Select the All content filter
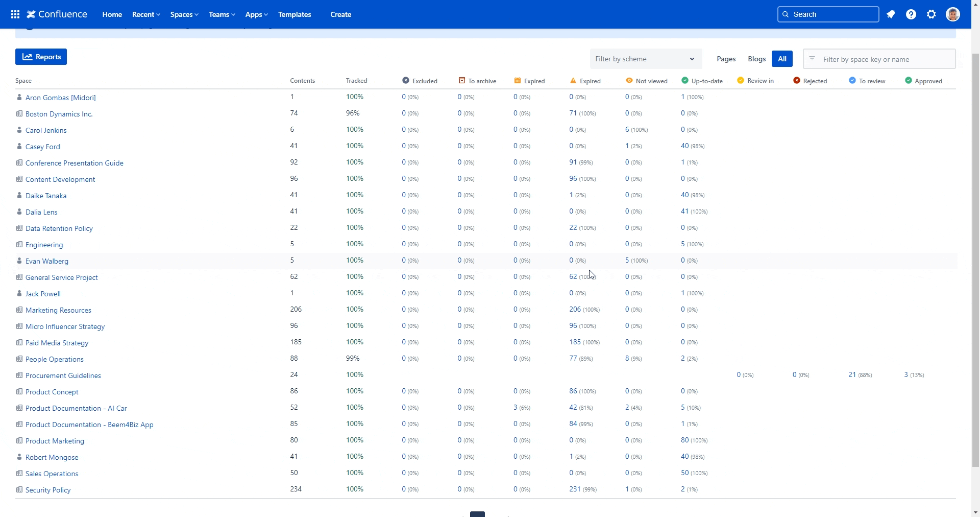This screenshot has width=980, height=517. coord(782,59)
